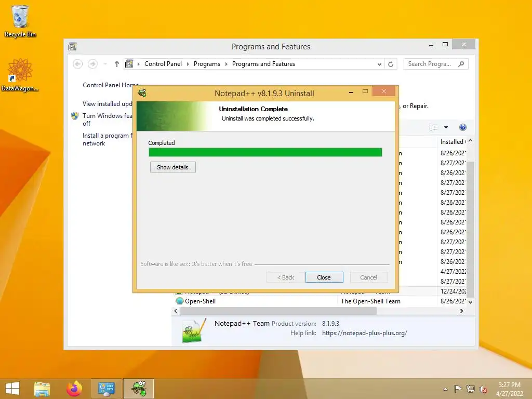Open Turn Windows features on or off

(x=107, y=119)
